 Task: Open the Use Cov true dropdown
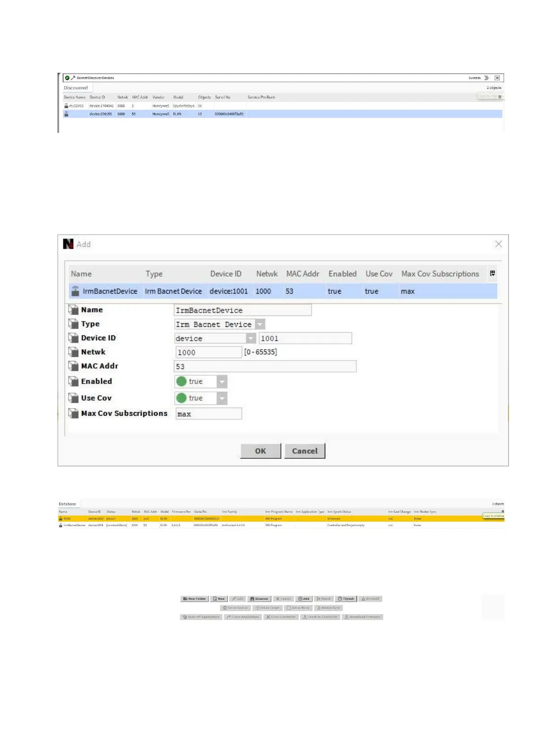tap(222, 398)
